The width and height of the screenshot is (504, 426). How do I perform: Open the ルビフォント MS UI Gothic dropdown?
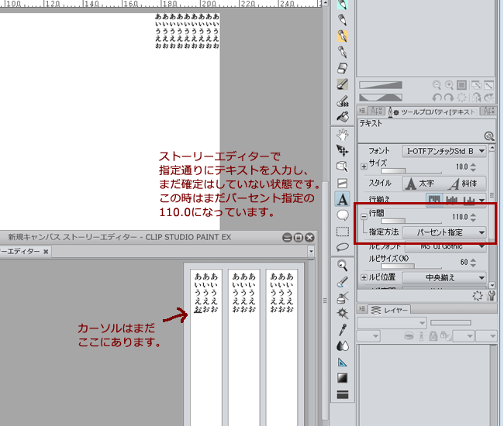point(446,246)
